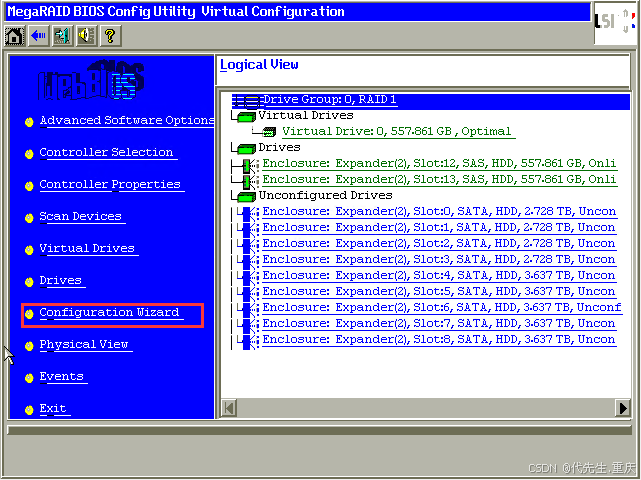Image resolution: width=641 pixels, height=480 pixels.
Task: Open Advanced Software Options
Action: pyautogui.click(x=127, y=121)
